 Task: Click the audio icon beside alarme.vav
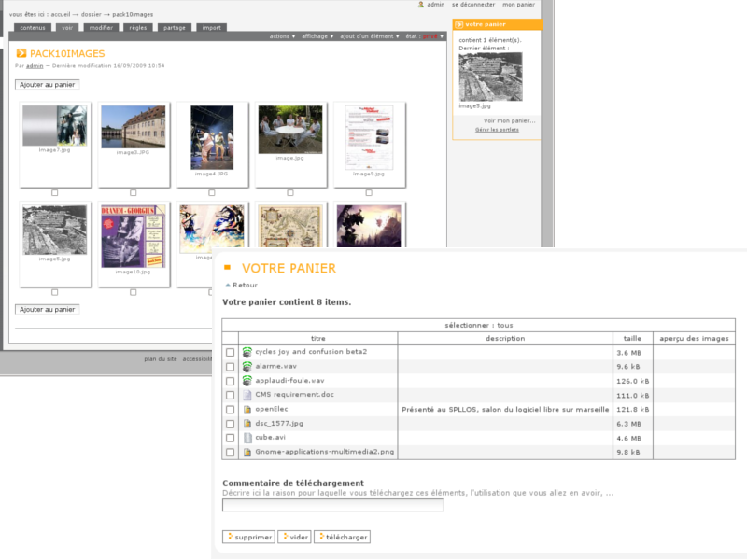pyautogui.click(x=247, y=367)
